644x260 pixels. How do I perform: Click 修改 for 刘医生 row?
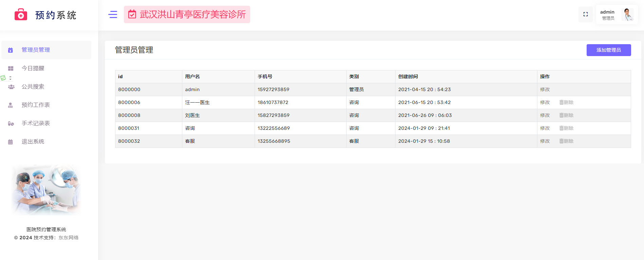coord(545,115)
